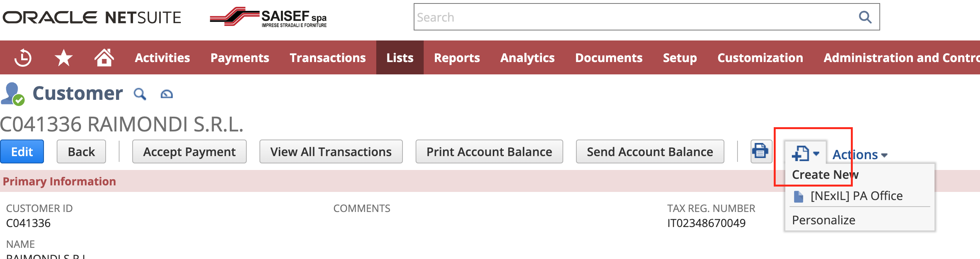Viewport: 980px width, 259px height.
Task: Open record search via magnifier next to Customer
Action: [x=140, y=94]
